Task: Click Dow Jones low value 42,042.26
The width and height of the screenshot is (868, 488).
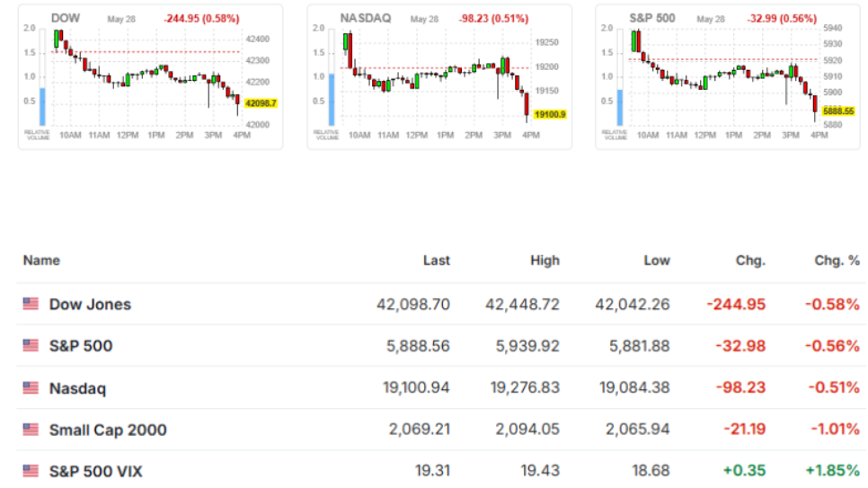Action: 633,304
